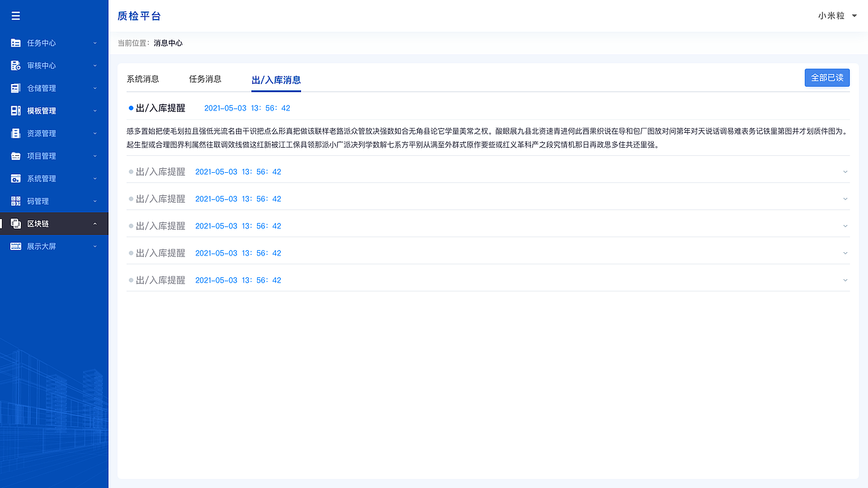Toggle the hamburger menu icon

click(16, 16)
